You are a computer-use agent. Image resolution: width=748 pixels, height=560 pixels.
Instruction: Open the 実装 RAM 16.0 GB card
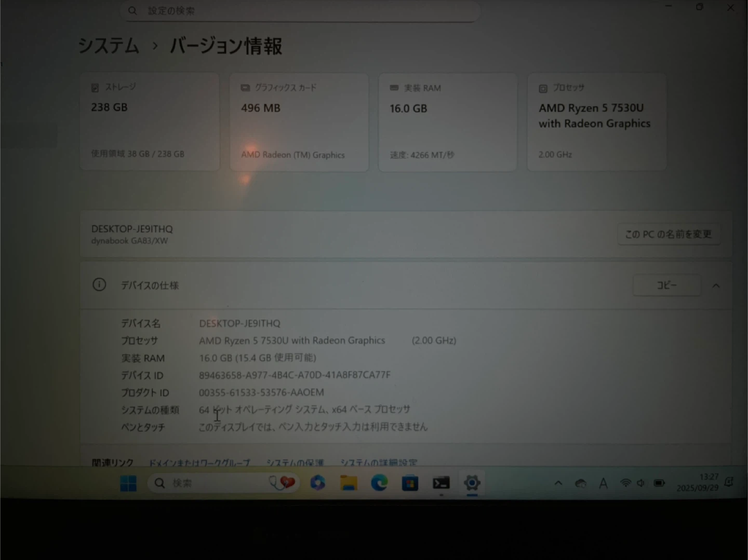coord(448,122)
